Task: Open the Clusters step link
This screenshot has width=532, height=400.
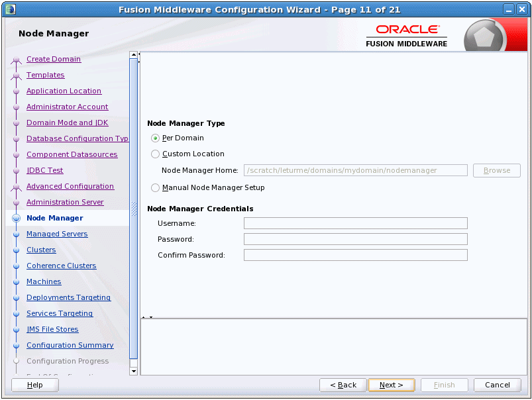Action: tap(41, 250)
